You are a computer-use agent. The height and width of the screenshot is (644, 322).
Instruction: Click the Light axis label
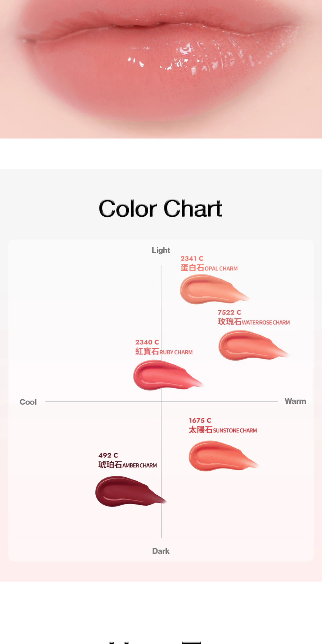[x=161, y=250]
